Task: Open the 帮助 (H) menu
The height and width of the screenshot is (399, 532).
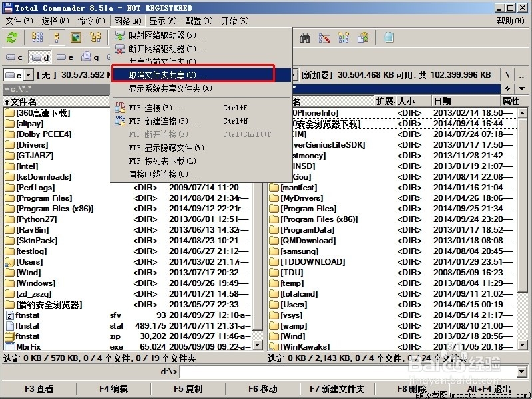Action: click(x=511, y=21)
